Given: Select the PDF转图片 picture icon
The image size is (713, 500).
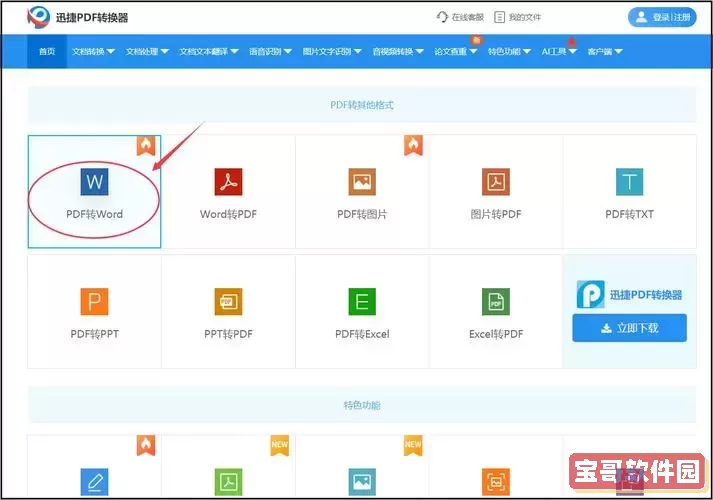Looking at the screenshot, I should click(x=362, y=182).
